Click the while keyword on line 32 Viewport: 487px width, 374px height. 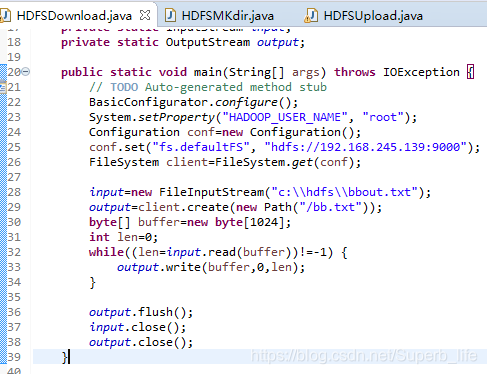pyautogui.click(x=106, y=252)
